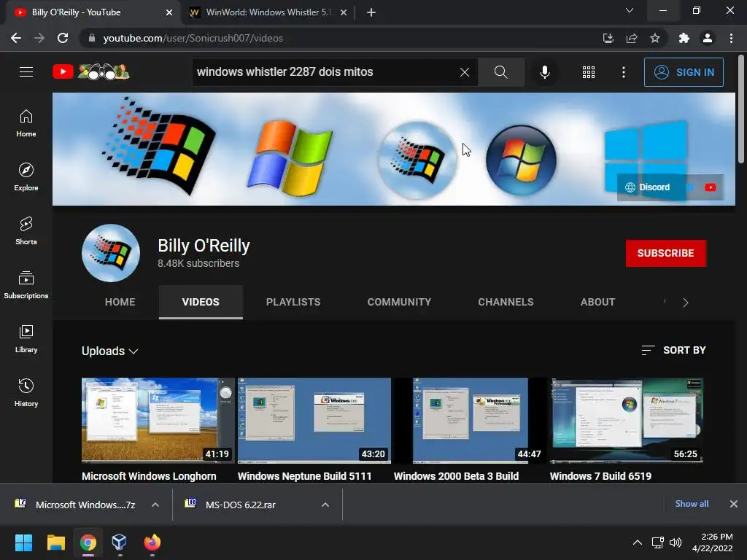Image resolution: width=747 pixels, height=560 pixels.
Task: Select the VIDEOS tab
Action: point(201,302)
